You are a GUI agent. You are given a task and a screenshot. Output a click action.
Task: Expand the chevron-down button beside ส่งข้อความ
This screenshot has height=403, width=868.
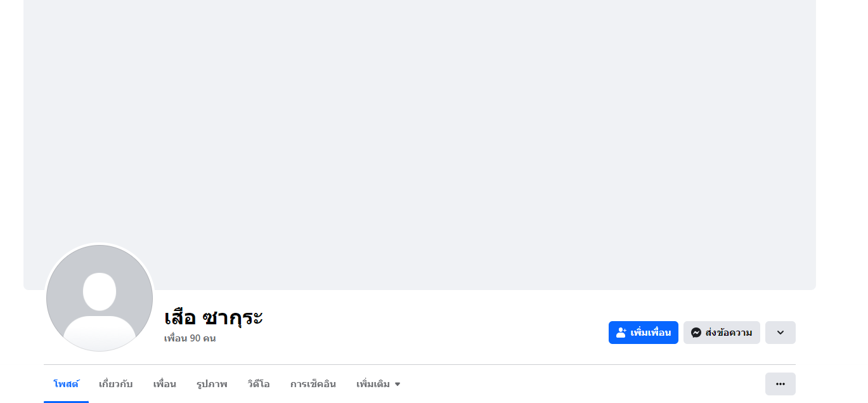click(x=780, y=333)
